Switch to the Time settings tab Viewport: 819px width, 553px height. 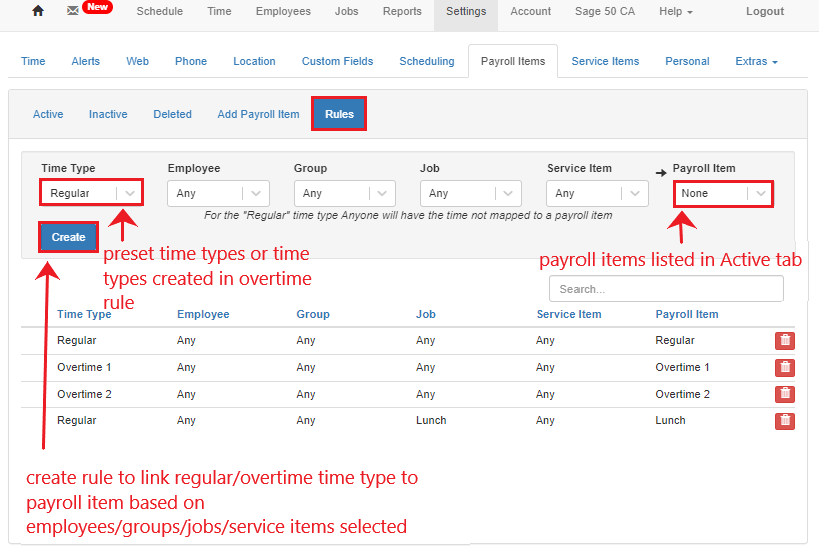(x=33, y=62)
